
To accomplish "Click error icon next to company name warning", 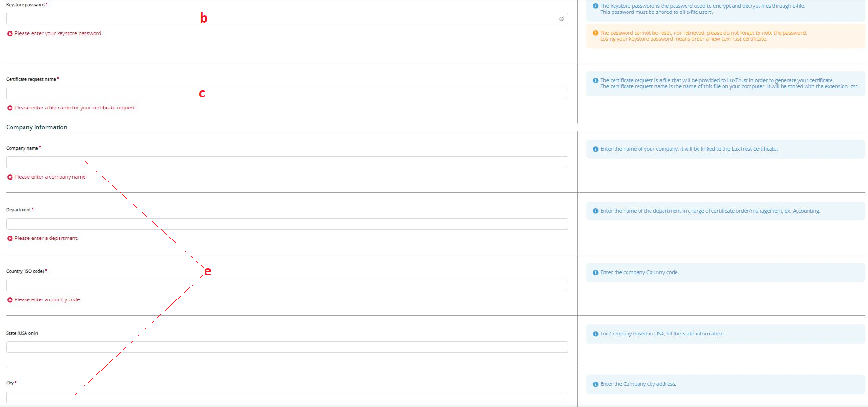I will pyautogui.click(x=10, y=177).
